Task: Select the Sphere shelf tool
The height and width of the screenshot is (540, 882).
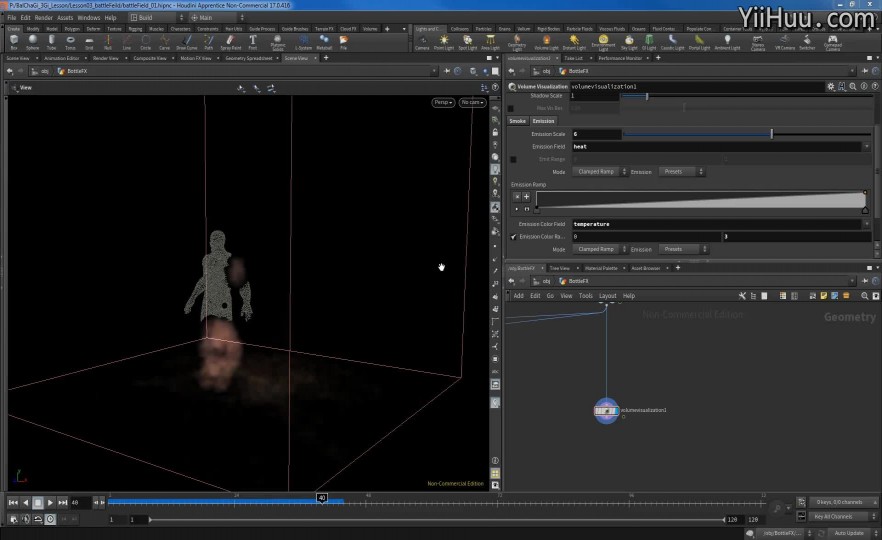Action: (33, 42)
